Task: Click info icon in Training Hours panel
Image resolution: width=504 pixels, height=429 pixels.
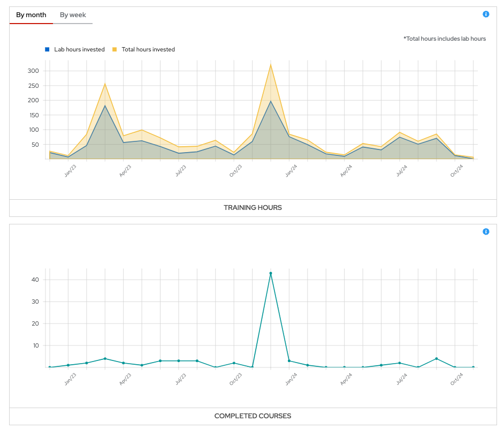Action: [x=486, y=14]
